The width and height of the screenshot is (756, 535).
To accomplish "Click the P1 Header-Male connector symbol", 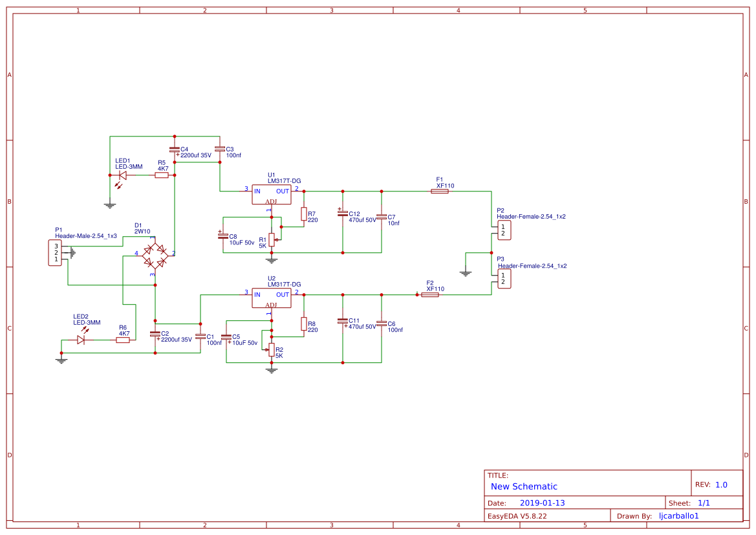I will click(x=55, y=252).
